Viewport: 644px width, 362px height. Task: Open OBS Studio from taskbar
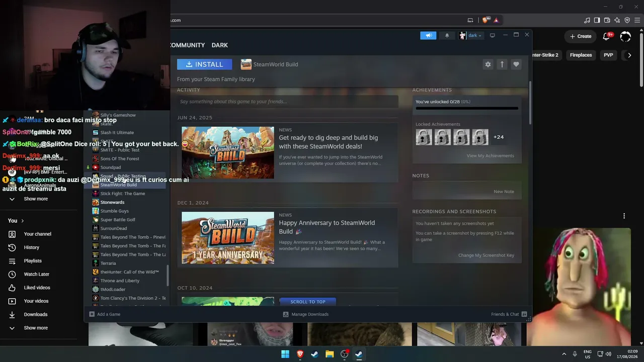345,354
